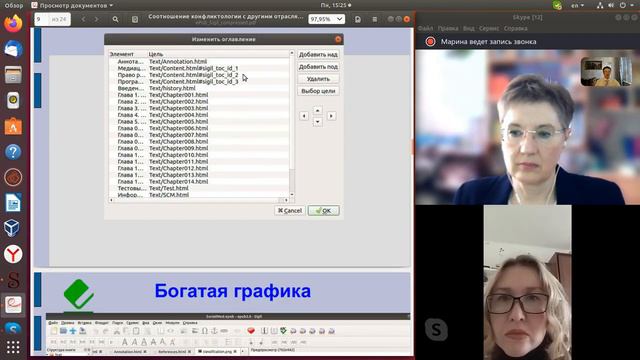Open LibreOffice Writer from the dock
The height and width of the screenshot is (360, 640).
coord(13,203)
